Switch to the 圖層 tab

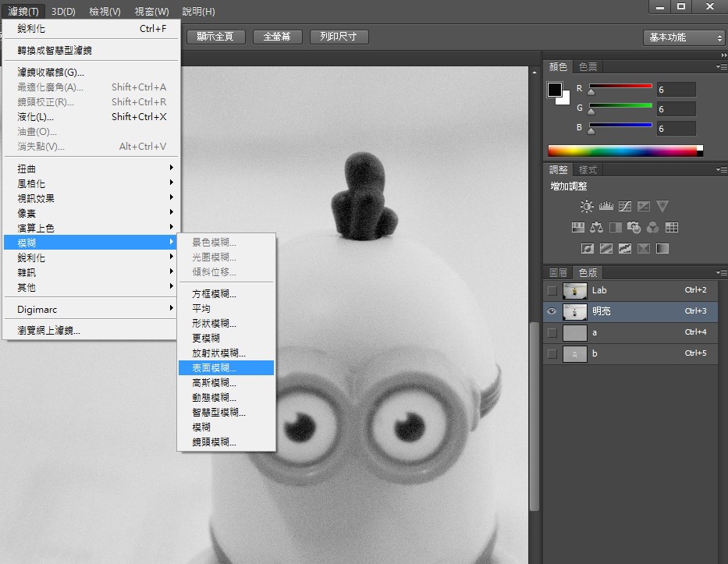(558, 272)
